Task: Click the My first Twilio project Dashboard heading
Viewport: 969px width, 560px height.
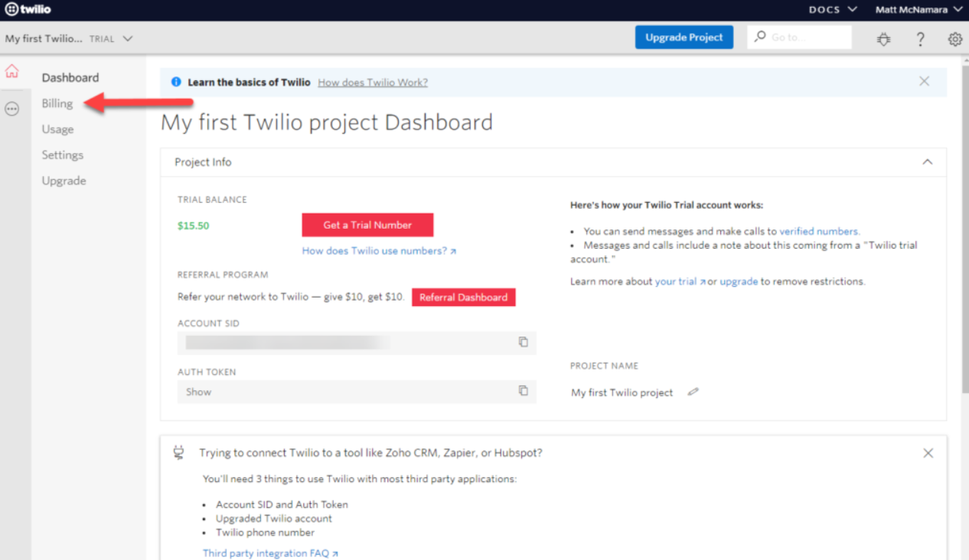Action: 327,122
